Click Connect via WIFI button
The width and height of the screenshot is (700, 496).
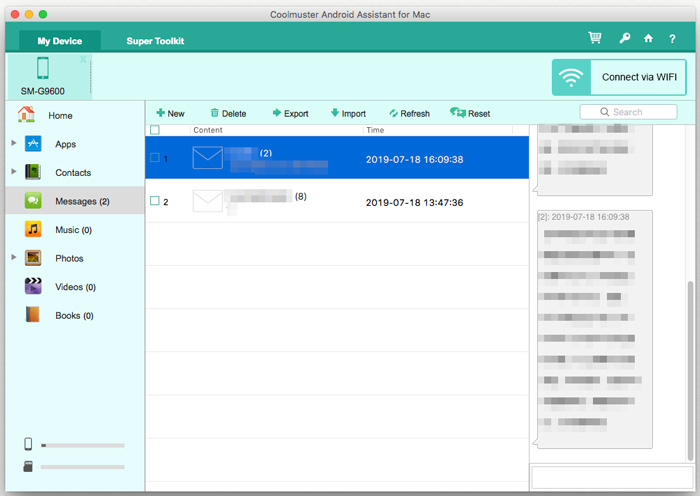[619, 78]
